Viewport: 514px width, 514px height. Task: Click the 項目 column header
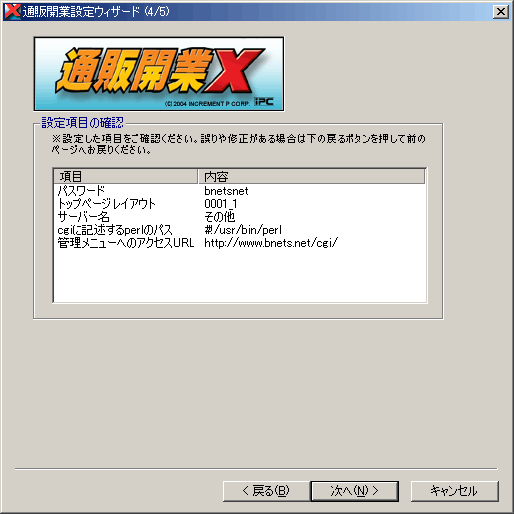[126, 176]
